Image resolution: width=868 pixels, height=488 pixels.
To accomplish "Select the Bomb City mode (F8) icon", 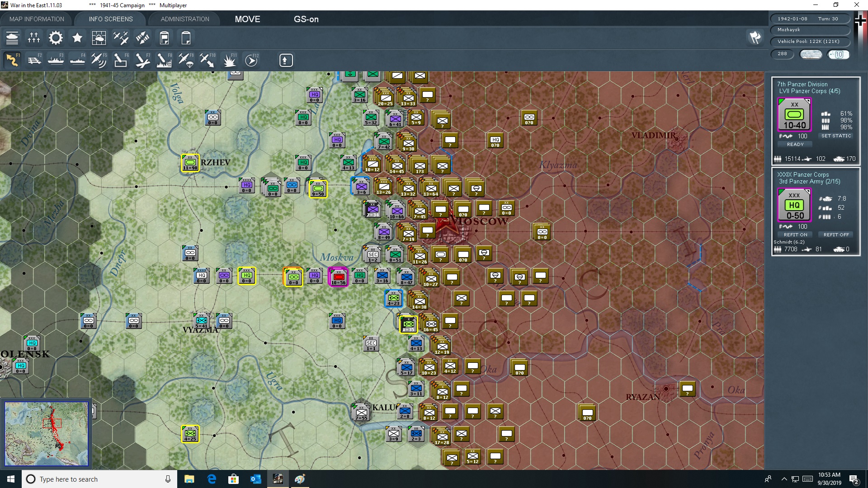I will pyautogui.click(x=164, y=60).
